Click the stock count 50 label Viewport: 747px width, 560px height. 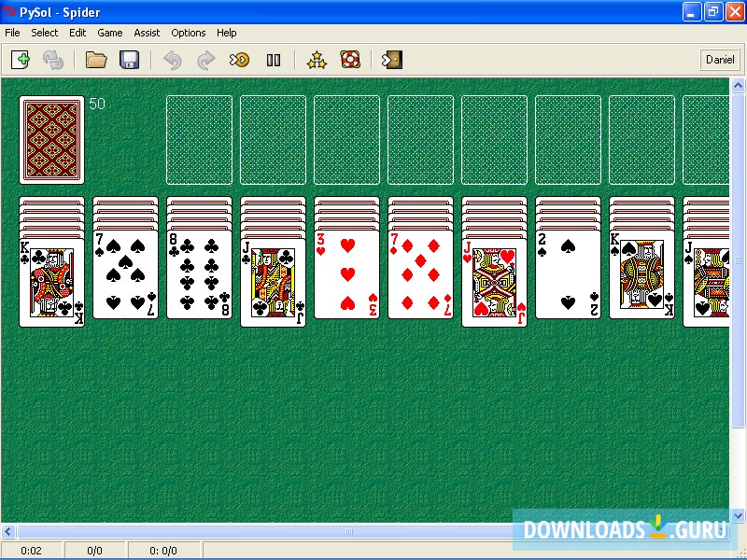[97, 104]
